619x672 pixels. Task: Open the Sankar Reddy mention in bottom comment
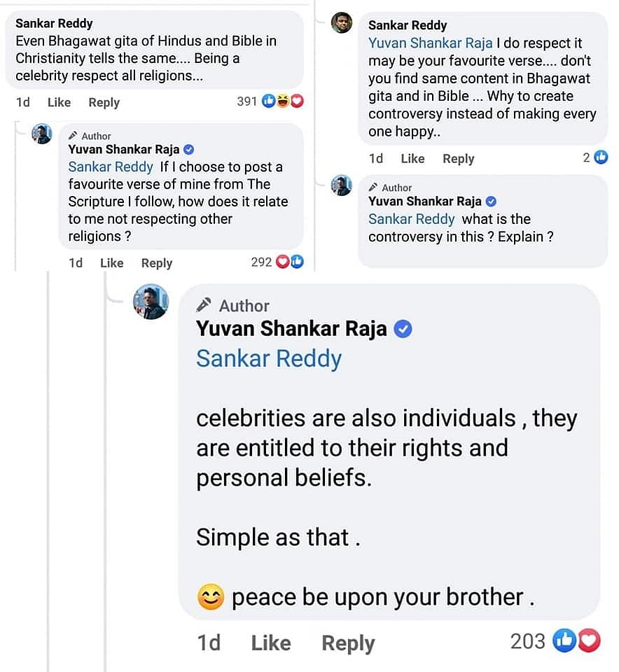269,358
